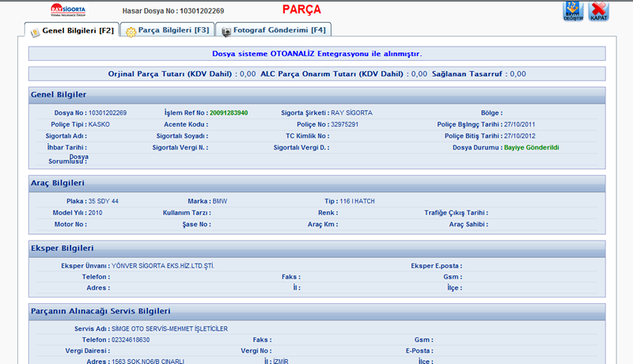The image size is (633, 364).
Task: Click the Ekran Değiştir icon
Action: pyautogui.click(x=572, y=11)
